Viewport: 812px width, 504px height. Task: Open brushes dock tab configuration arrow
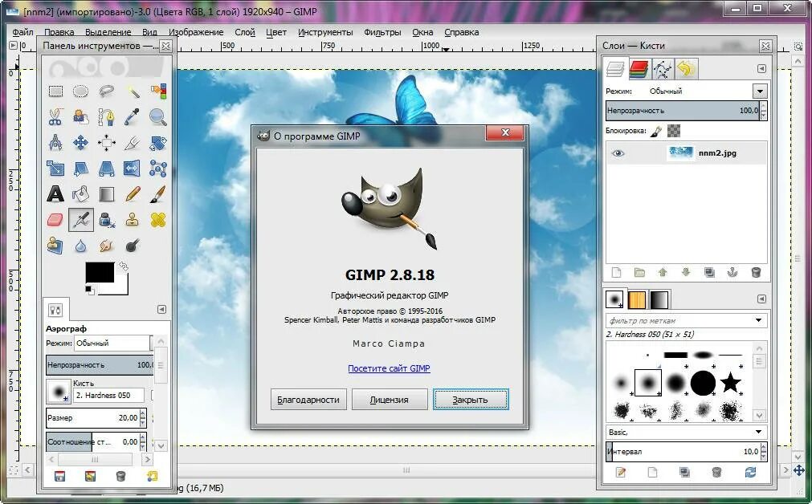tap(761, 299)
